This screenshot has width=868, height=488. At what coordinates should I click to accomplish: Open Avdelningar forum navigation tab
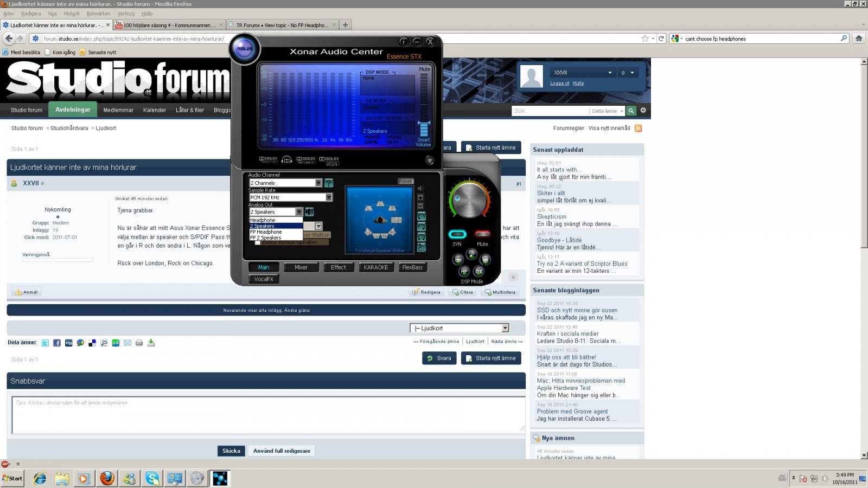73,110
